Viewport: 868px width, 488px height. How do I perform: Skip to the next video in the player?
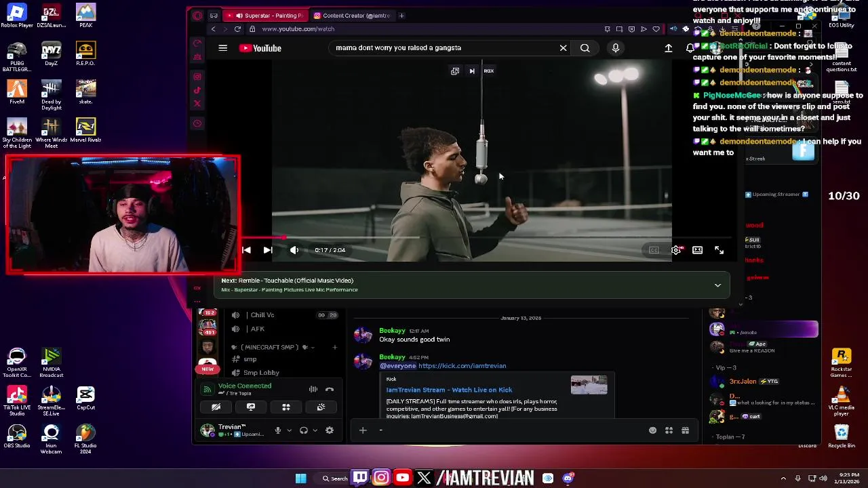(268, 250)
